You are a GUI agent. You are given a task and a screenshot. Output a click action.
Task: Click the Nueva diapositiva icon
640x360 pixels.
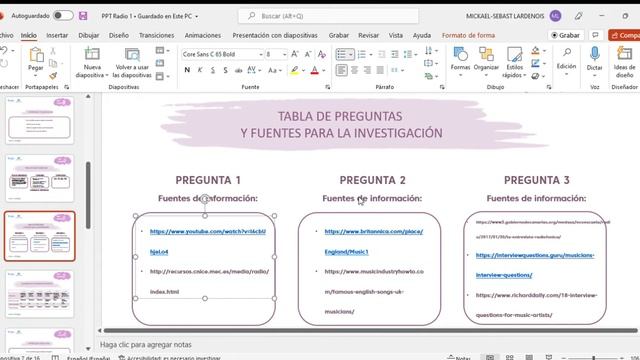(x=92, y=54)
